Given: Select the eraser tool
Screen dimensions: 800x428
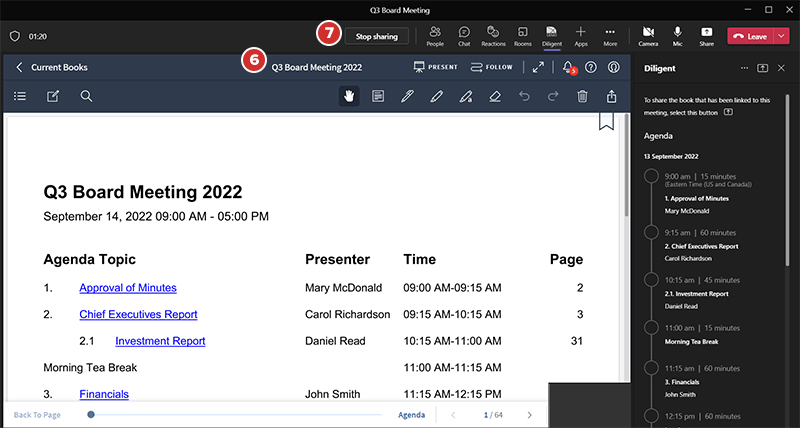Looking at the screenshot, I should pyautogui.click(x=495, y=96).
